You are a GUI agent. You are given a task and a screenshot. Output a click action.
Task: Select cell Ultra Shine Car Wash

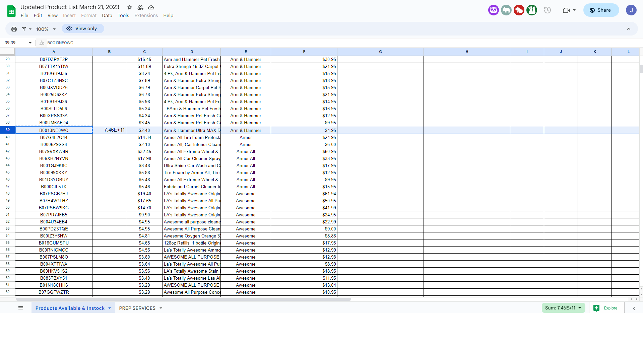[192, 165]
